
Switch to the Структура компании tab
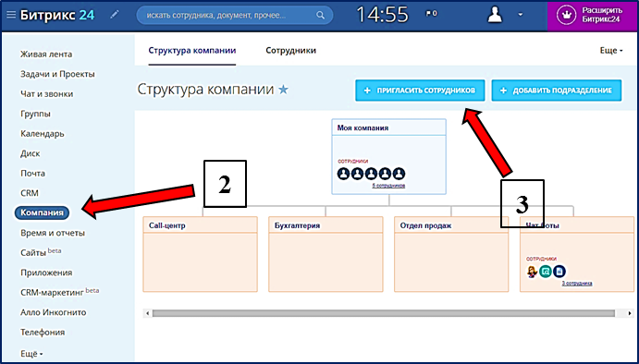(x=192, y=51)
